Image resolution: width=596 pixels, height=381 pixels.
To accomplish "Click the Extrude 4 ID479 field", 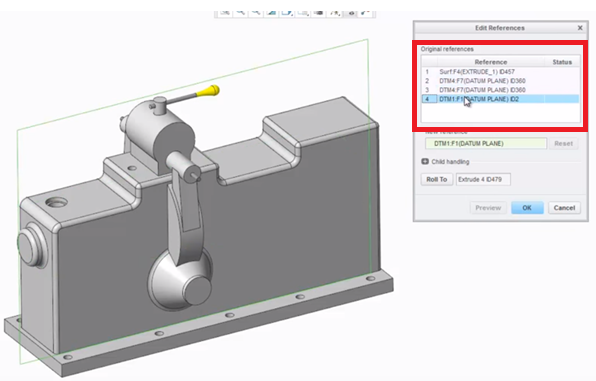I will coord(483,179).
